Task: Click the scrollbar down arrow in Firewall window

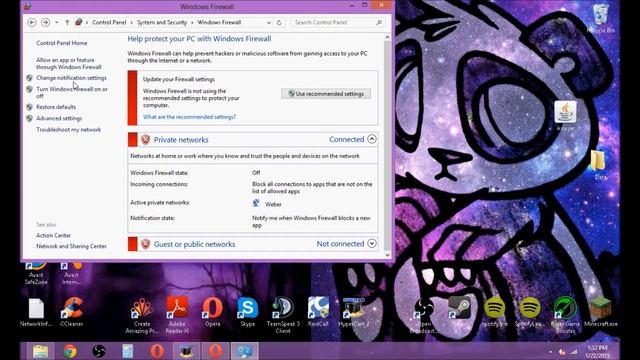Action: pos(387,255)
